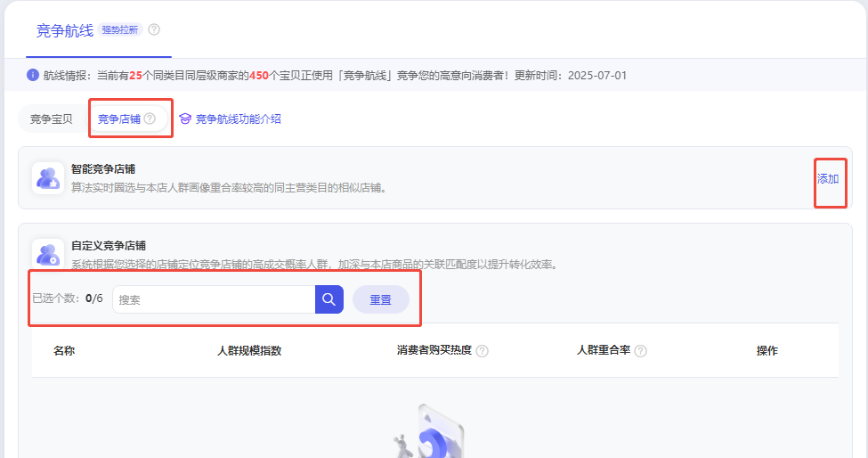This screenshot has width=868, height=458.
Task: Click the question mark icon next to 竞争店铺
Action: [150, 119]
